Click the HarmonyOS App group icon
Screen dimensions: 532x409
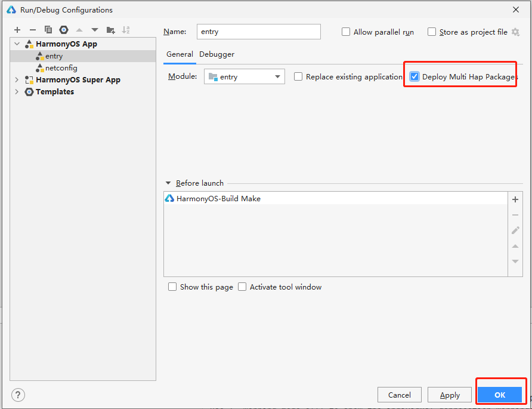point(29,44)
